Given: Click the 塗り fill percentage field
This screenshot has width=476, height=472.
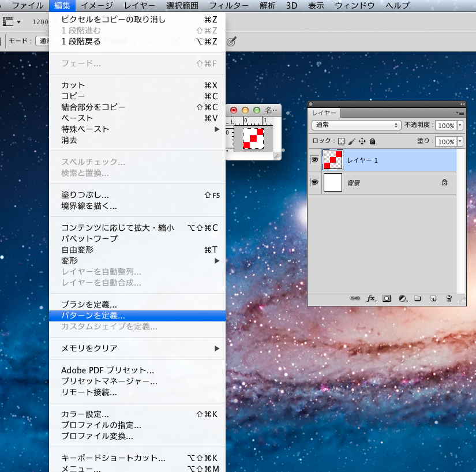Looking at the screenshot, I should pos(445,141).
